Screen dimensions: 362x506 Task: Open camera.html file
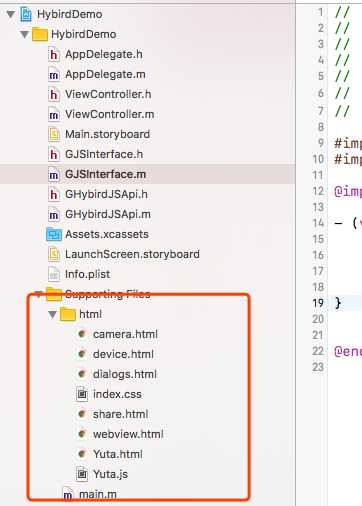point(125,334)
